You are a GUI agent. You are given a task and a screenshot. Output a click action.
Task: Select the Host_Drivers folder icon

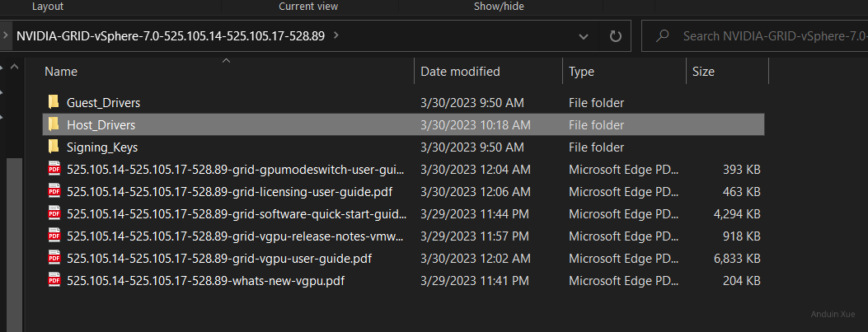54,124
